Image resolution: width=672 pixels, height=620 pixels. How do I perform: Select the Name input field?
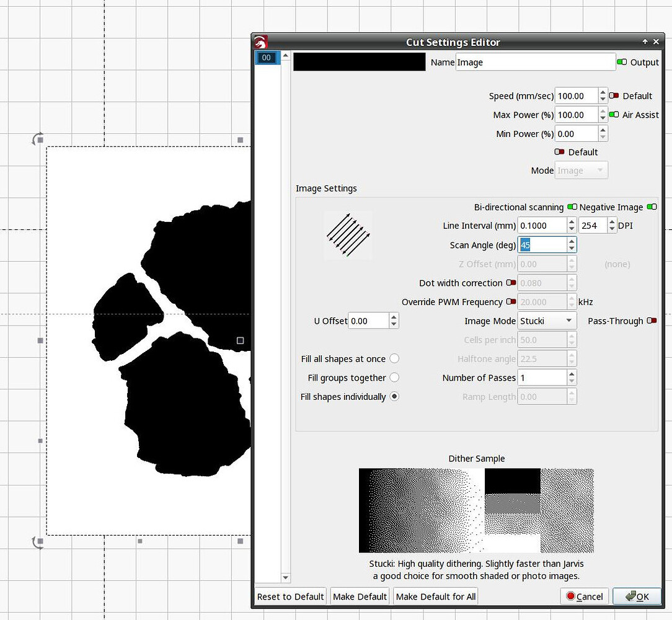pos(535,62)
